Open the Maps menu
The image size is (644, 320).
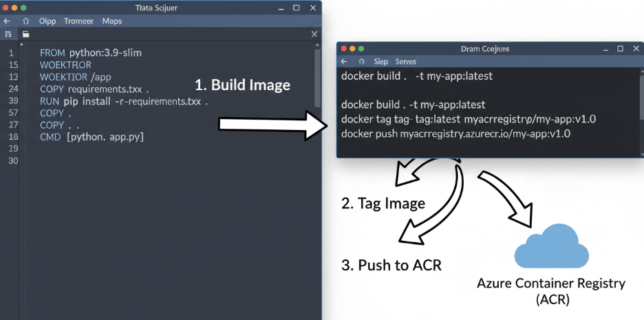(x=111, y=21)
